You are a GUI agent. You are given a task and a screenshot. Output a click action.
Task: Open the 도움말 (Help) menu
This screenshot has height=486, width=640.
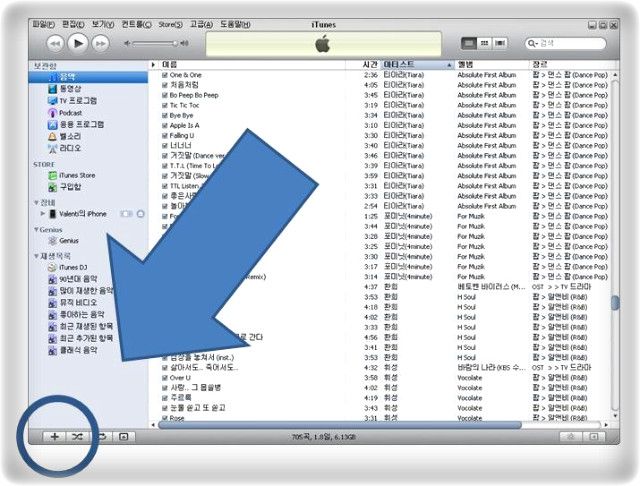(x=235, y=24)
